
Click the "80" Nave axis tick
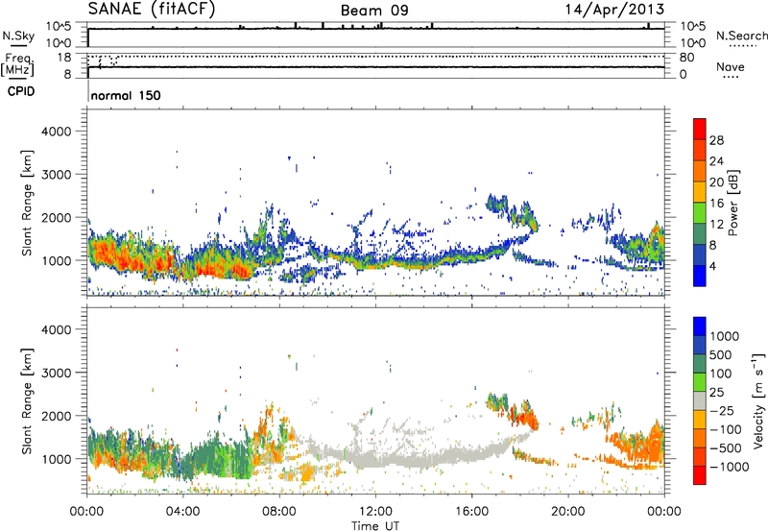686,58
